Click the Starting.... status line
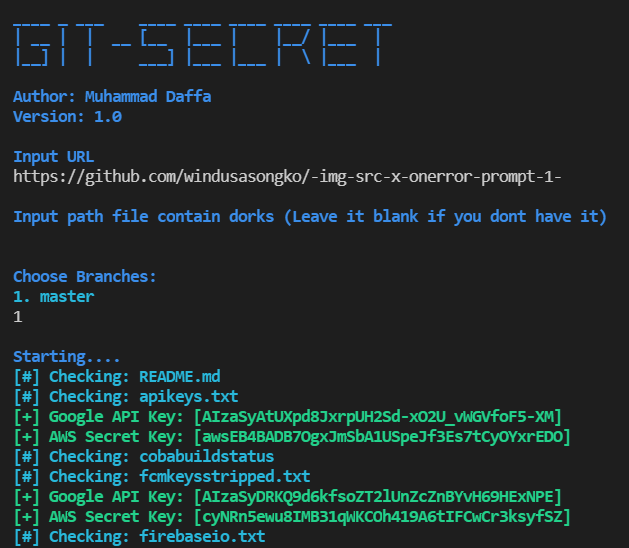Screen dimensions: 629x548 pyautogui.click(x=67, y=357)
